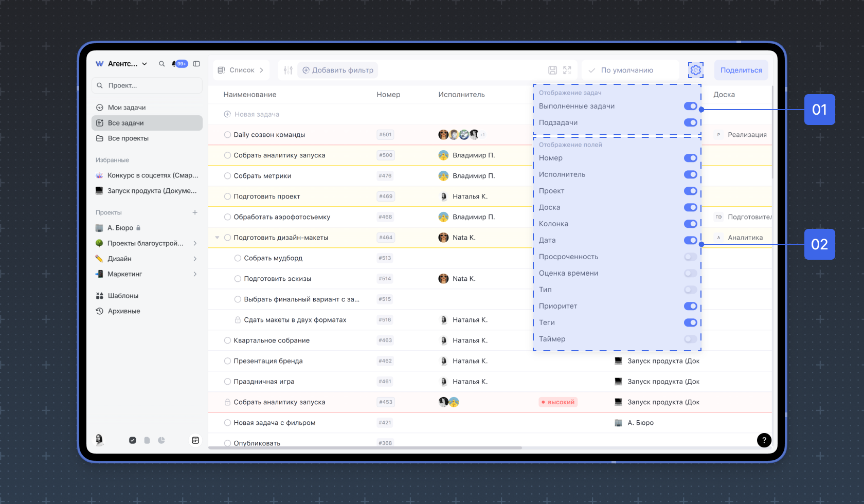The image size is (864, 504).
Task: Collapse the sidebar using panel icon
Action: [x=196, y=64]
